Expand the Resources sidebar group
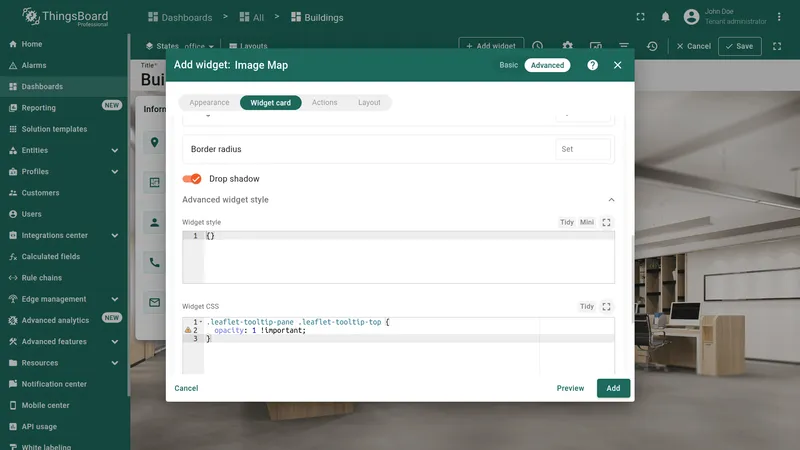 point(64,363)
